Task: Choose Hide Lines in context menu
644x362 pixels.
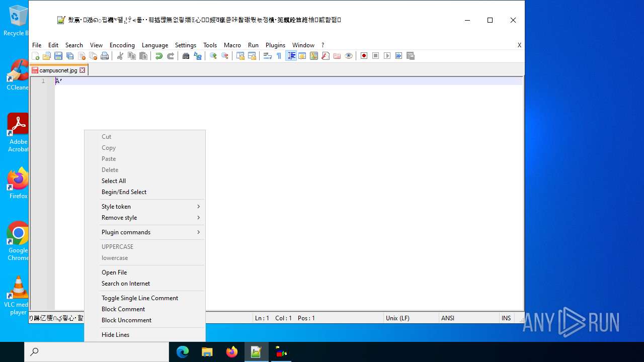Action: click(145, 335)
